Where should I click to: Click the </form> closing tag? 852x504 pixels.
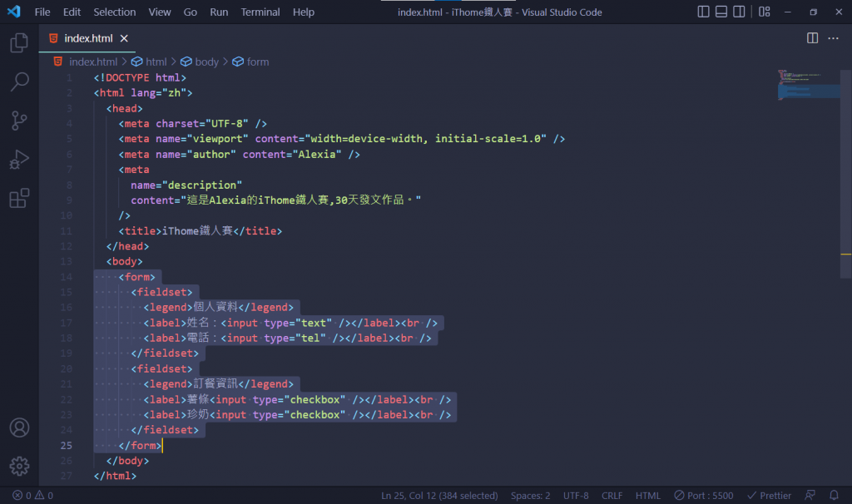point(140,445)
